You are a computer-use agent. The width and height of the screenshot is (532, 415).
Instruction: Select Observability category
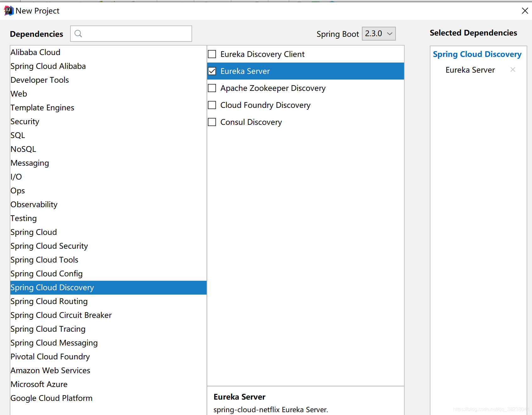tap(108, 204)
